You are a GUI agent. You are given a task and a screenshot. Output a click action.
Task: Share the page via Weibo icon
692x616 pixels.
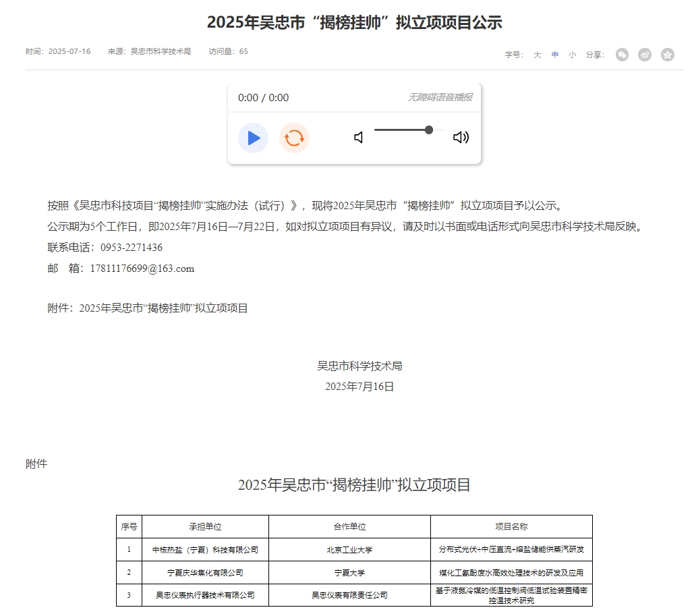click(645, 55)
